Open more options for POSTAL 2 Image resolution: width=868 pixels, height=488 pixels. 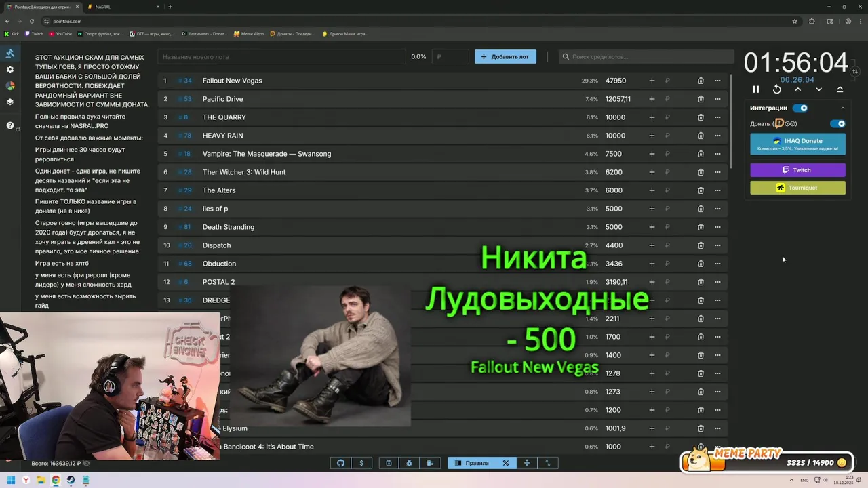tap(717, 282)
